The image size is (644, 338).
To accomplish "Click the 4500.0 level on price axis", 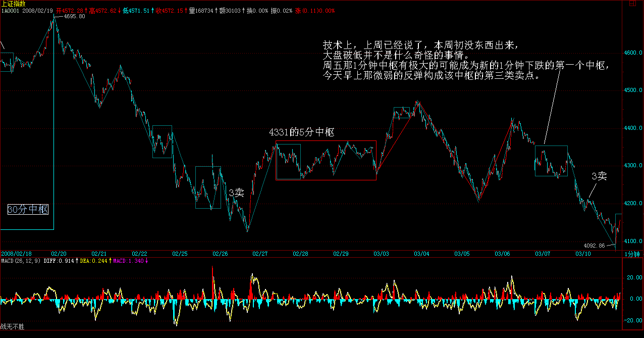I will tap(633, 90).
